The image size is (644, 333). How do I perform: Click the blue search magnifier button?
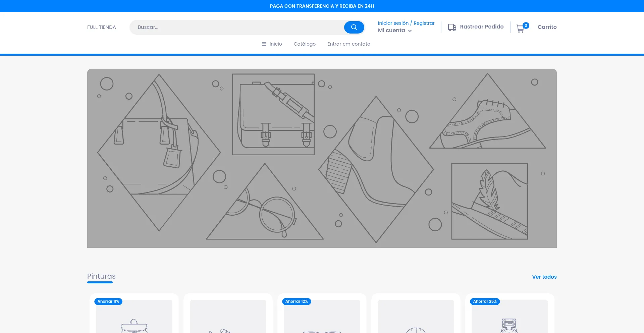click(x=354, y=27)
